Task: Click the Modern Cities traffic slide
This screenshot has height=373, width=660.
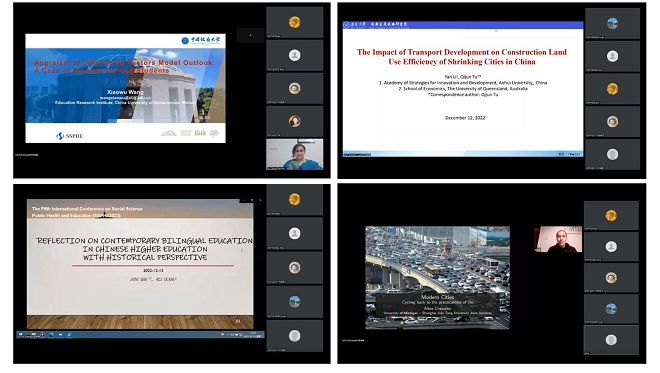Action: (437, 278)
